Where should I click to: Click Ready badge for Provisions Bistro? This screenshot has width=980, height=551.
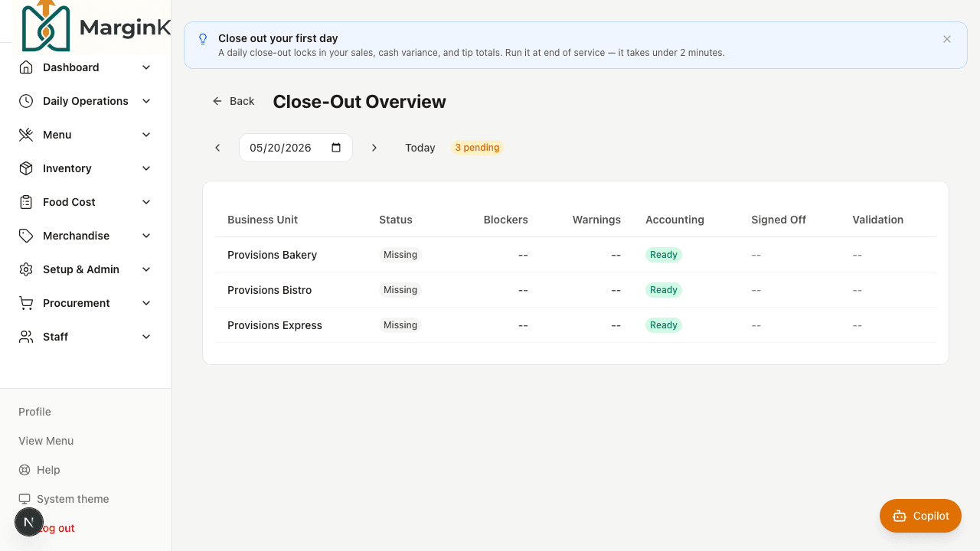(x=664, y=290)
